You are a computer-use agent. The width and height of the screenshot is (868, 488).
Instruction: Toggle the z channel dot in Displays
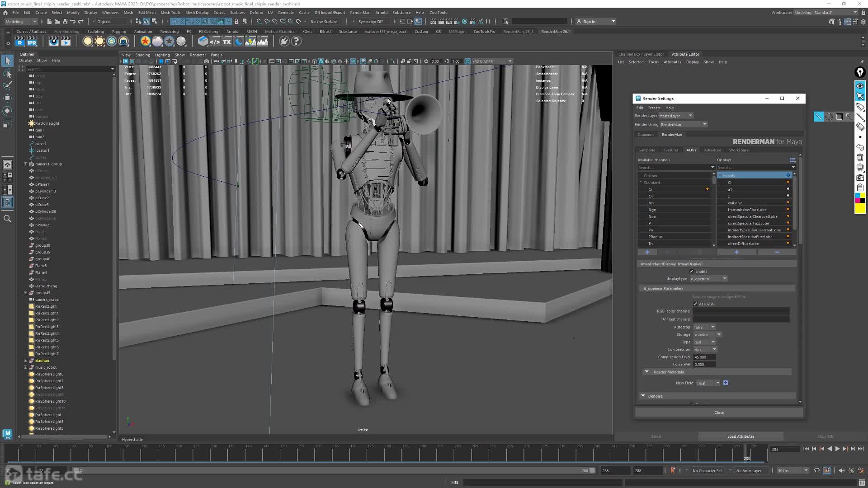(x=788, y=196)
